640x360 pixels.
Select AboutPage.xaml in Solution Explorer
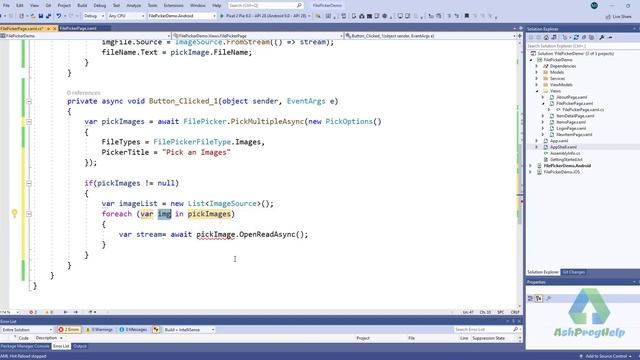571,97
